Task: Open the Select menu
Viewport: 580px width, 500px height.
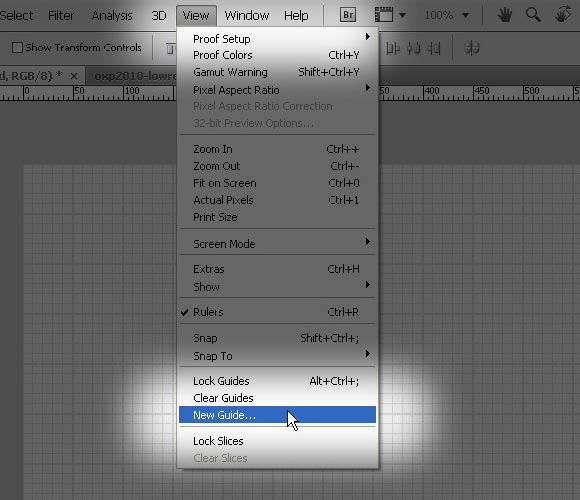Action: pyautogui.click(x=16, y=16)
